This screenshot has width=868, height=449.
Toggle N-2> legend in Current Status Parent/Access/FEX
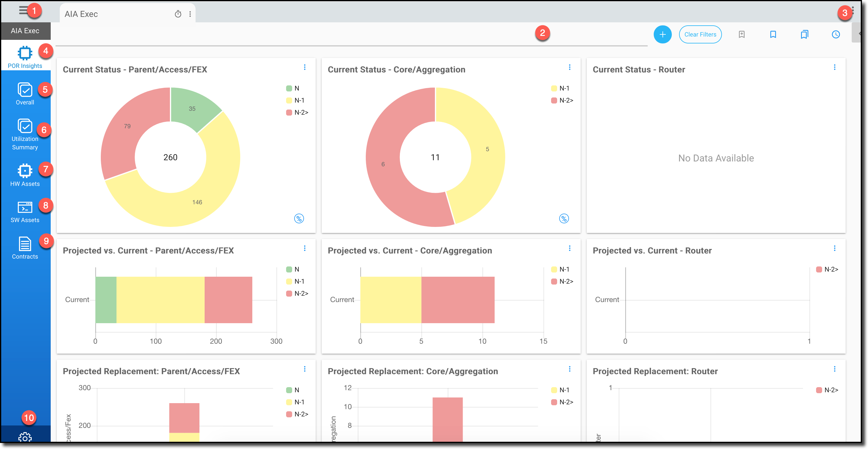click(x=297, y=113)
